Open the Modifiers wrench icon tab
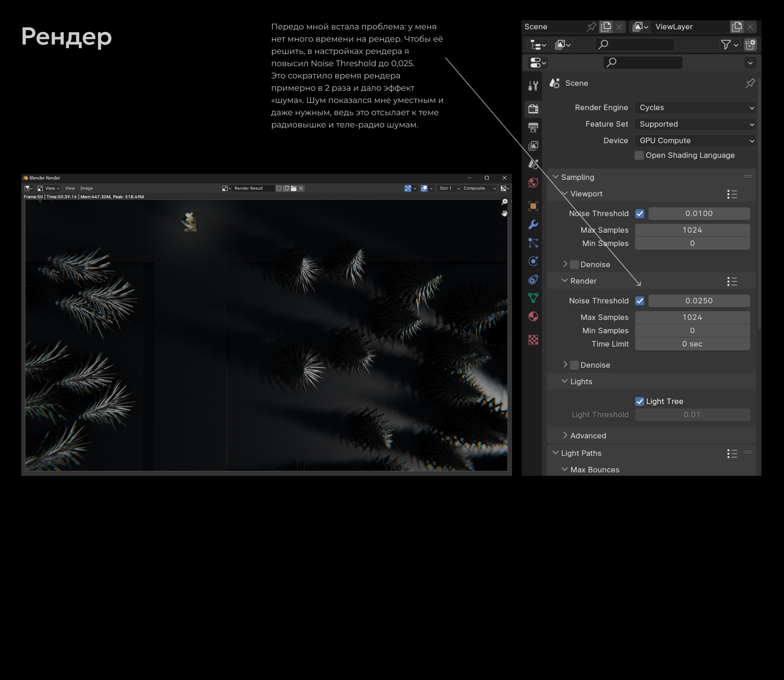 point(533,225)
